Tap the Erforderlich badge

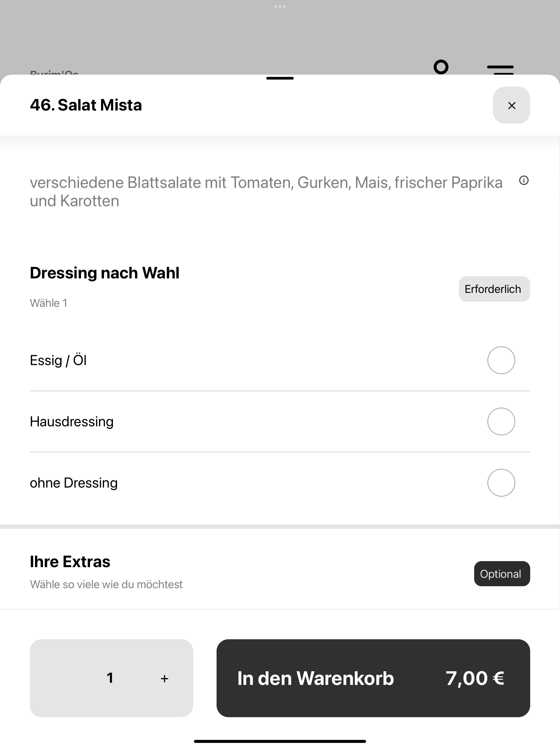click(494, 289)
